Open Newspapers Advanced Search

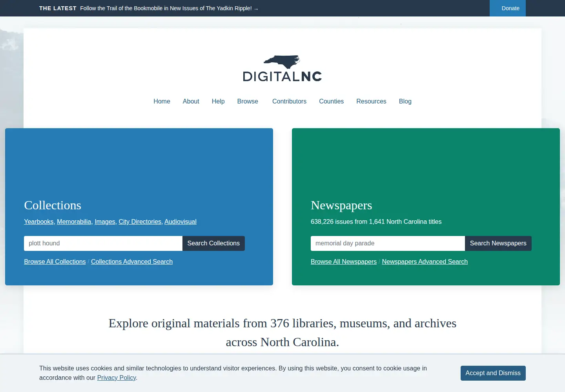coord(425,261)
